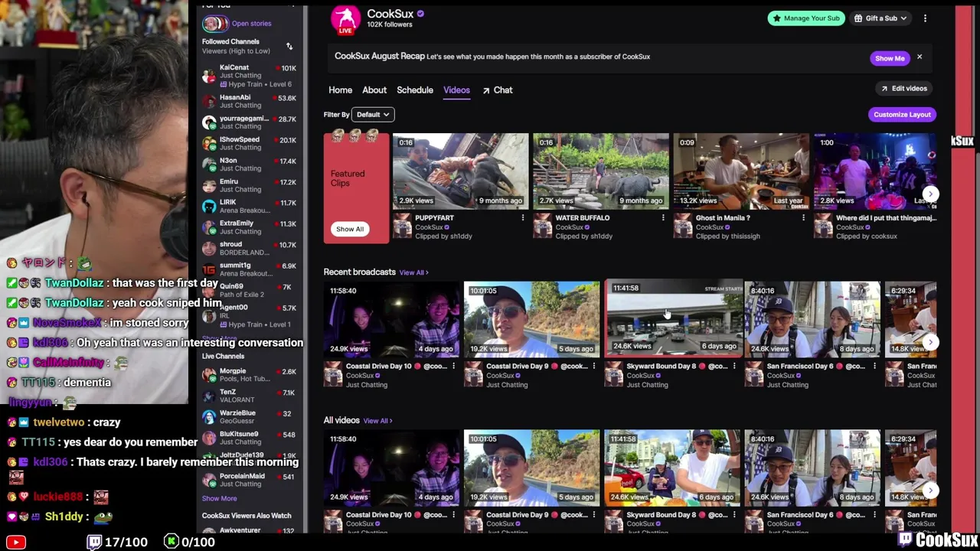Open the Schedule tab
The width and height of the screenshot is (980, 551).
pyautogui.click(x=415, y=90)
